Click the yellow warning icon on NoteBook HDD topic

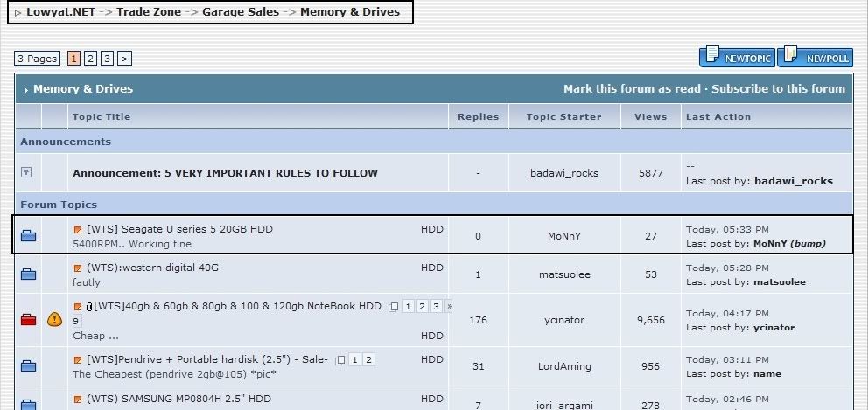[x=54, y=320]
